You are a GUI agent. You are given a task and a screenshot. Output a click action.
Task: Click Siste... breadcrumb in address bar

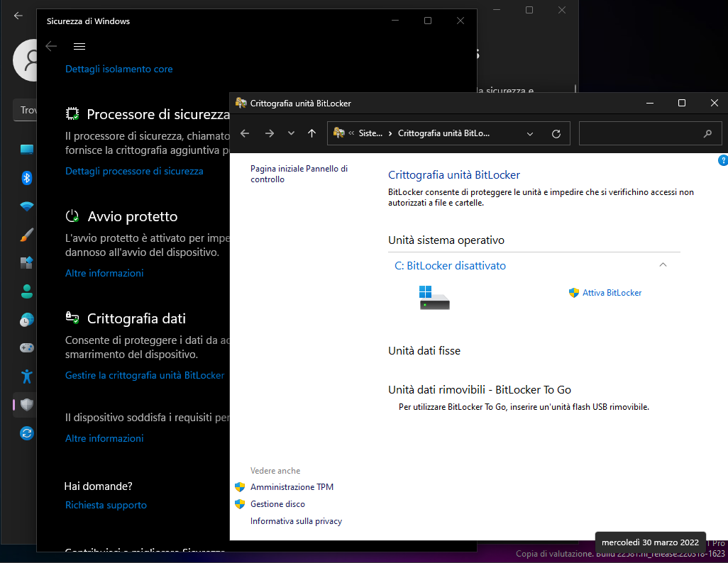[370, 133]
